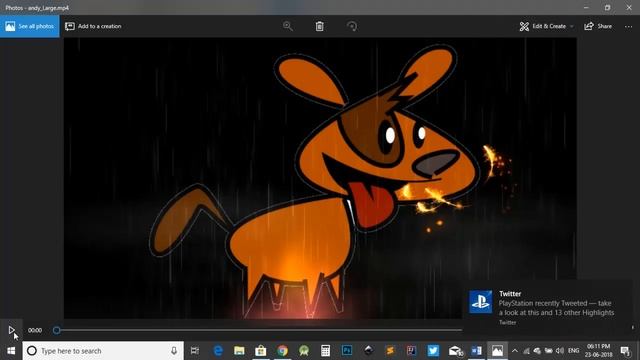640x360 pixels.
Task: Open the Twitter app from the taskbar
Action: 433,351
